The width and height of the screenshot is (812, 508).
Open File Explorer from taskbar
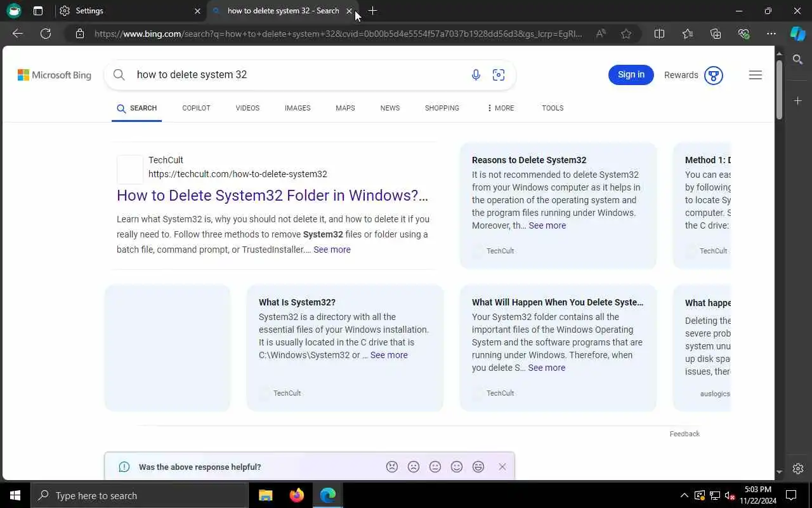pos(266,495)
